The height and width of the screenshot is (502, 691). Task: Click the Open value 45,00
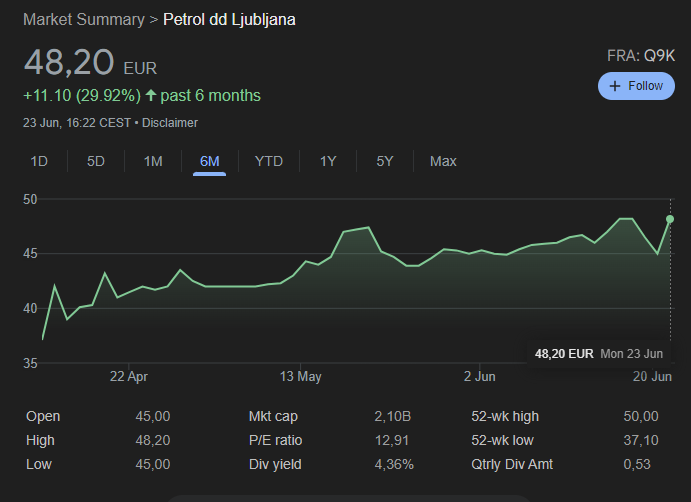pos(153,416)
